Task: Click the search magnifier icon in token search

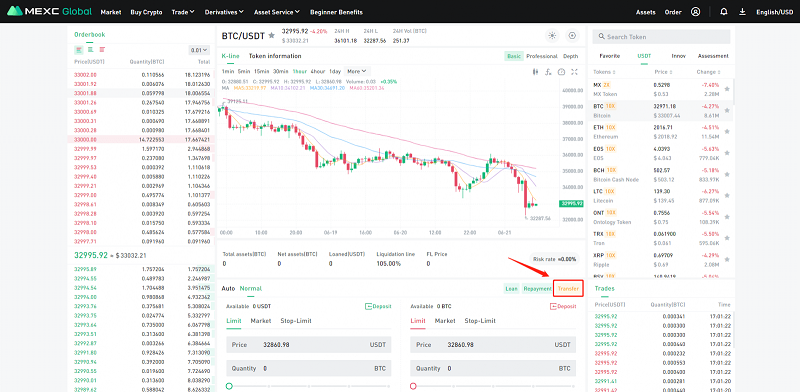Action: 602,37
